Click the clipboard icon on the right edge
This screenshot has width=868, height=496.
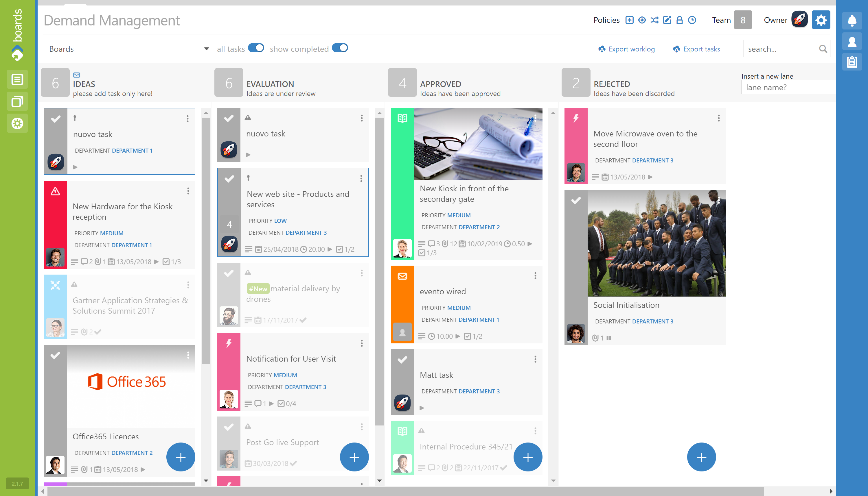pos(852,62)
